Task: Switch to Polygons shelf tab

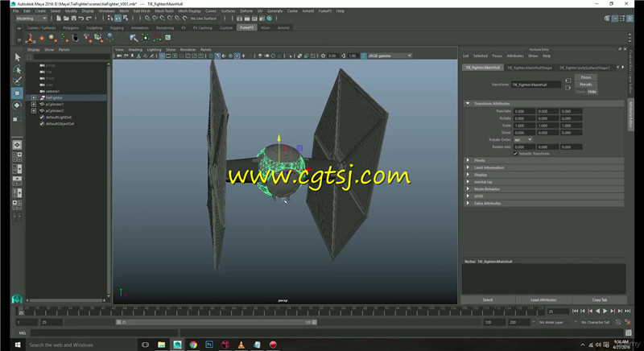Action: [71, 28]
